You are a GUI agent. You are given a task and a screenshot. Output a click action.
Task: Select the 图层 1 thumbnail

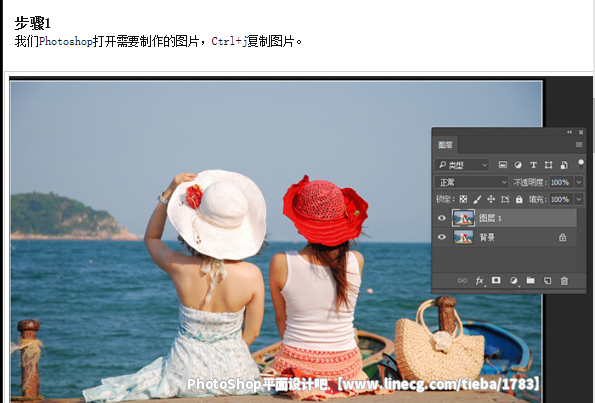[463, 218]
